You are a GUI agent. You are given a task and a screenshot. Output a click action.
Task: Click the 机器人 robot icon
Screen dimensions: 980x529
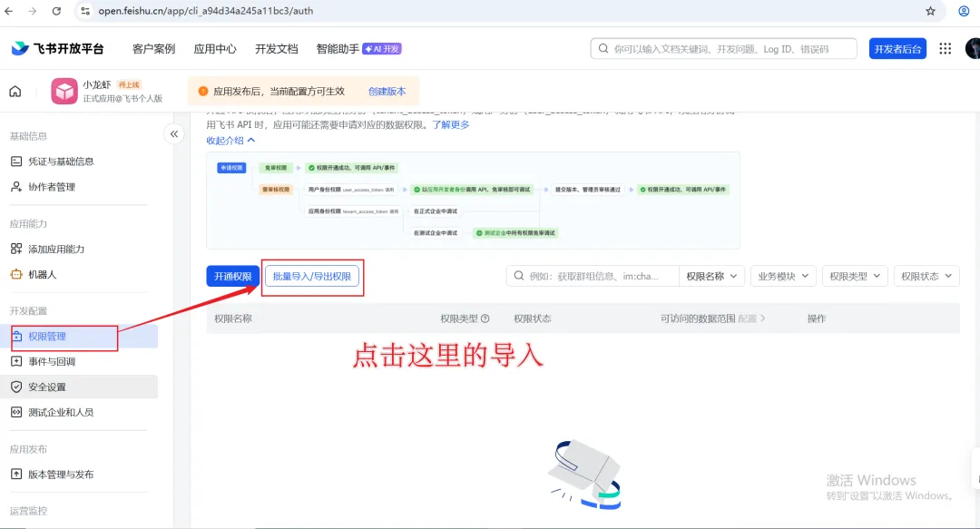coord(16,274)
